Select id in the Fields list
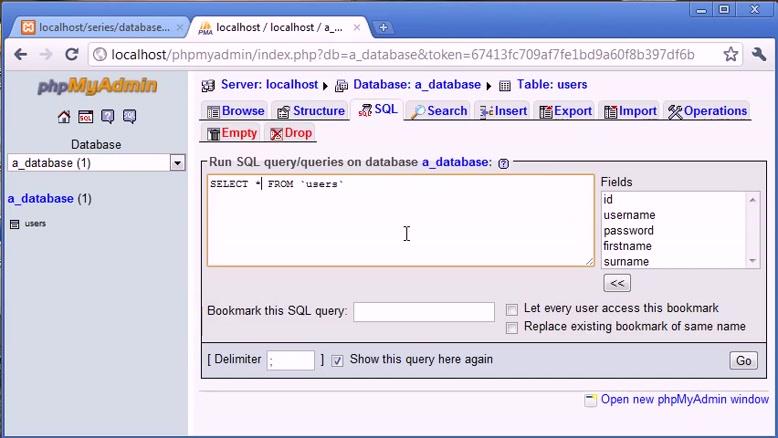 [674, 199]
